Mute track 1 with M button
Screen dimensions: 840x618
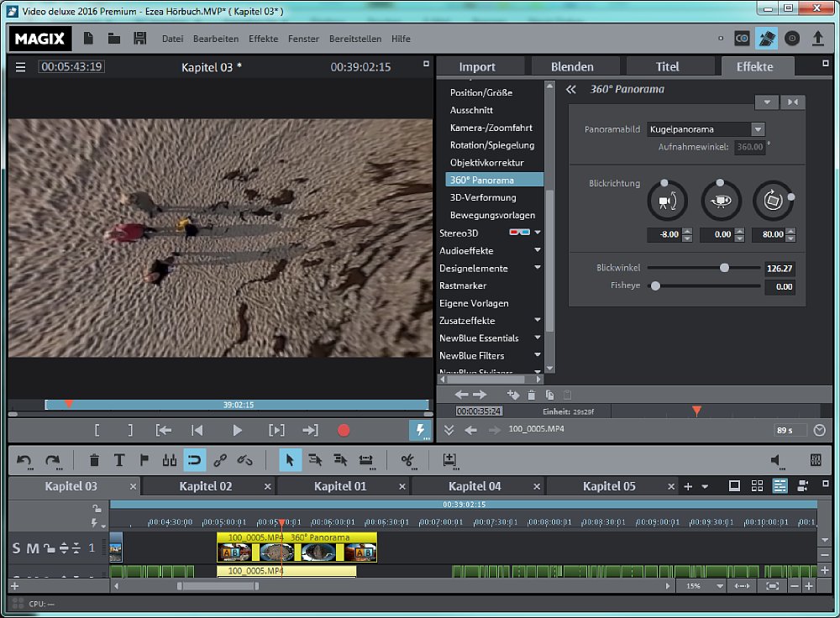point(32,549)
